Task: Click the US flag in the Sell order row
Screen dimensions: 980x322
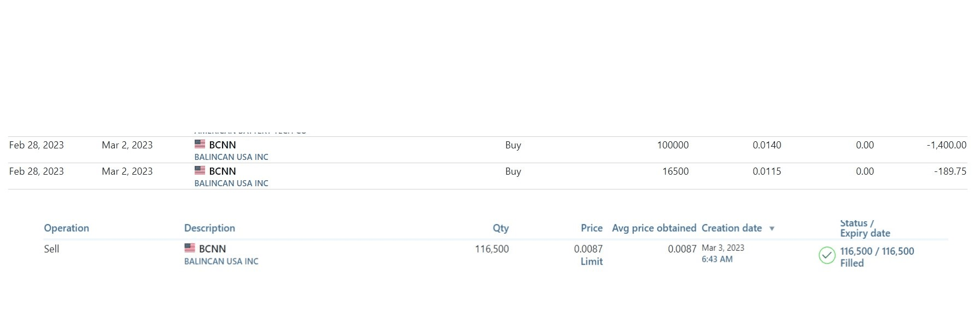Action: [x=190, y=248]
